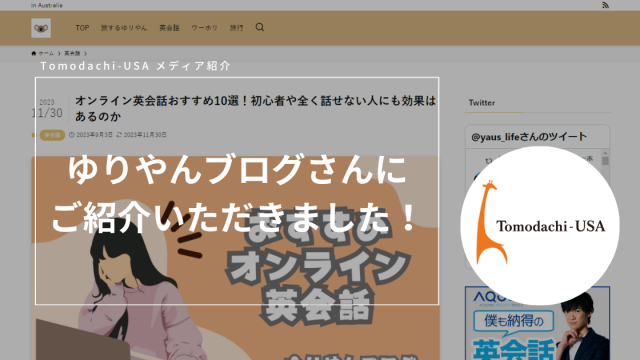Select ワーホリ in navigation bar
The width and height of the screenshot is (640, 360).
point(204,28)
